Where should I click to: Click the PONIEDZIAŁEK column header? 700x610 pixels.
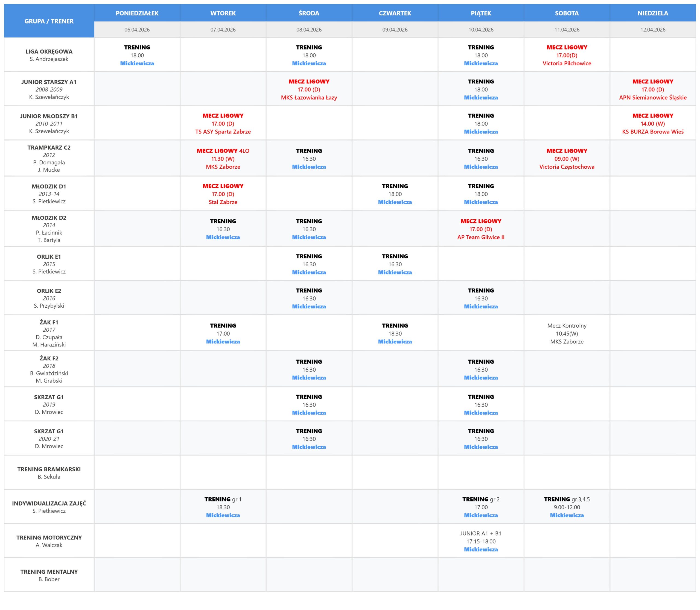tap(137, 13)
